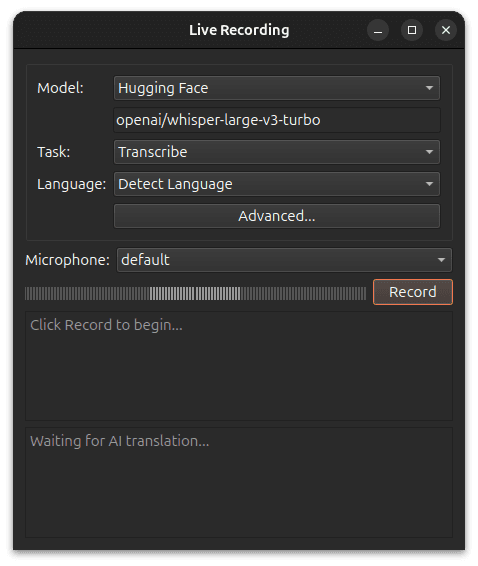This screenshot has height=566, width=478.
Task: Click the 'Waiting for AI translation...' text box
Action: pyautogui.click(x=239, y=483)
